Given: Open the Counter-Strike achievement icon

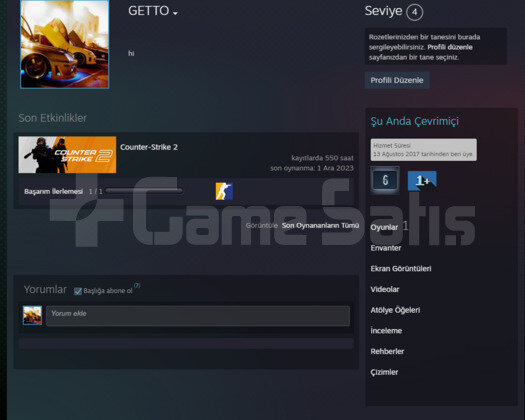Looking at the screenshot, I should [224, 191].
